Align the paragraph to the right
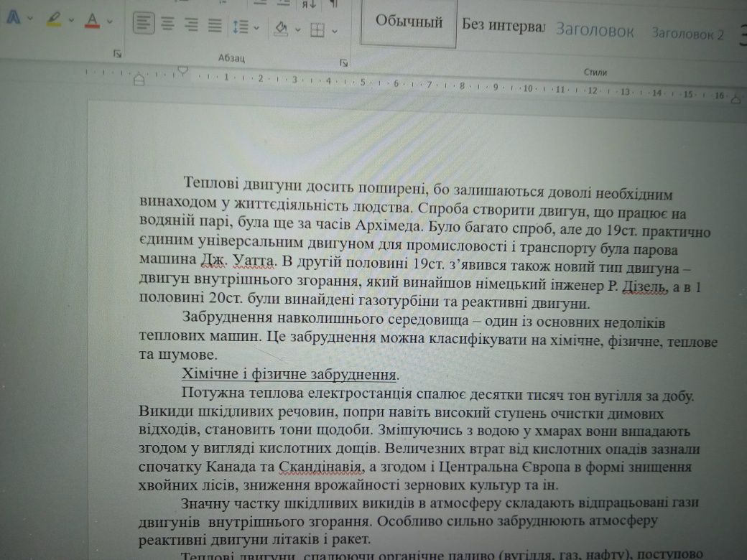The width and height of the screenshot is (747, 560). click(191, 24)
